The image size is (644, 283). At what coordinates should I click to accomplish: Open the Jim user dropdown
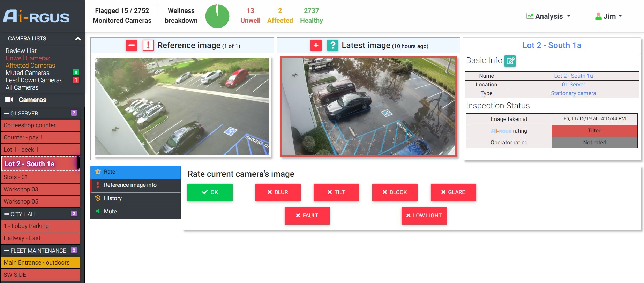(609, 16)
